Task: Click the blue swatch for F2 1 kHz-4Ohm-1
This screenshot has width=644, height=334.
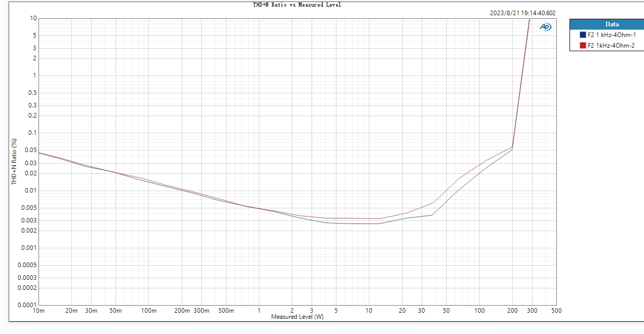Action: 583,35
